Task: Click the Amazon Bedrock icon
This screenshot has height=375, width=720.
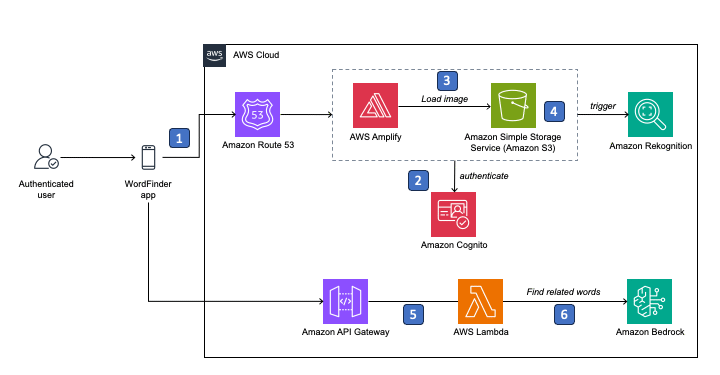Action: 649,302
